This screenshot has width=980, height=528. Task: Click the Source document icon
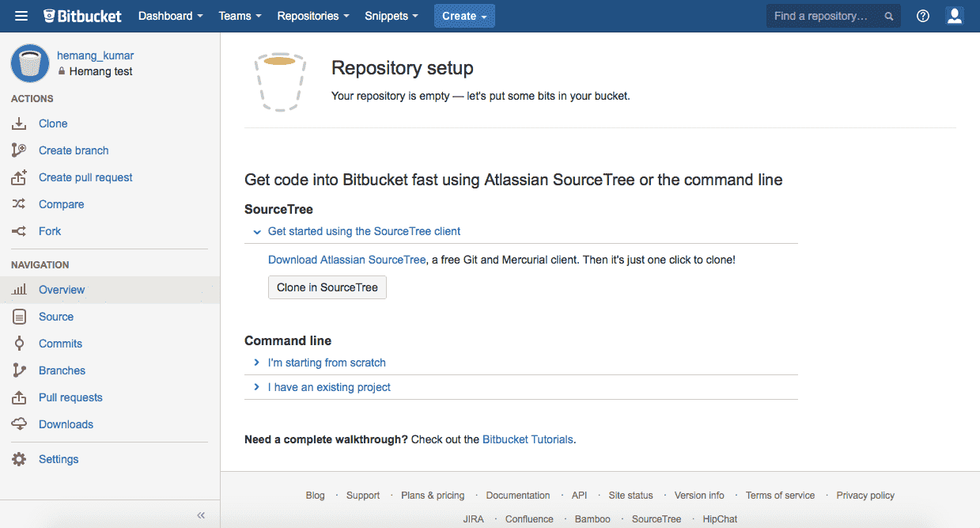pyautogui.click(x=20, y=317)
